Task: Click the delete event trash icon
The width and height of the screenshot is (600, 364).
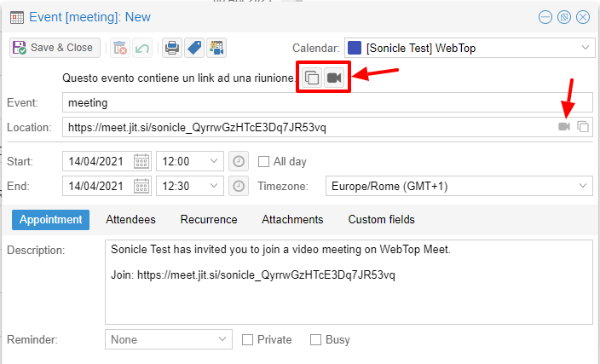Action: (x=120, y=48)
